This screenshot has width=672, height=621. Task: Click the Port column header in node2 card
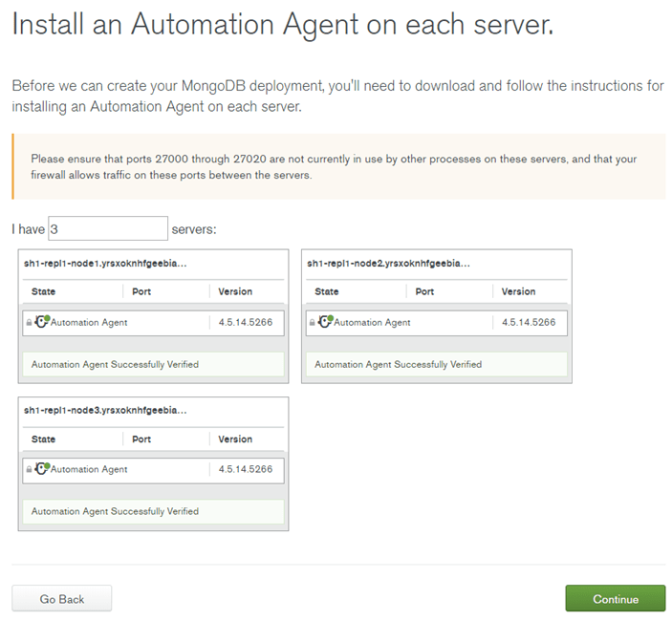coord(424,291)
